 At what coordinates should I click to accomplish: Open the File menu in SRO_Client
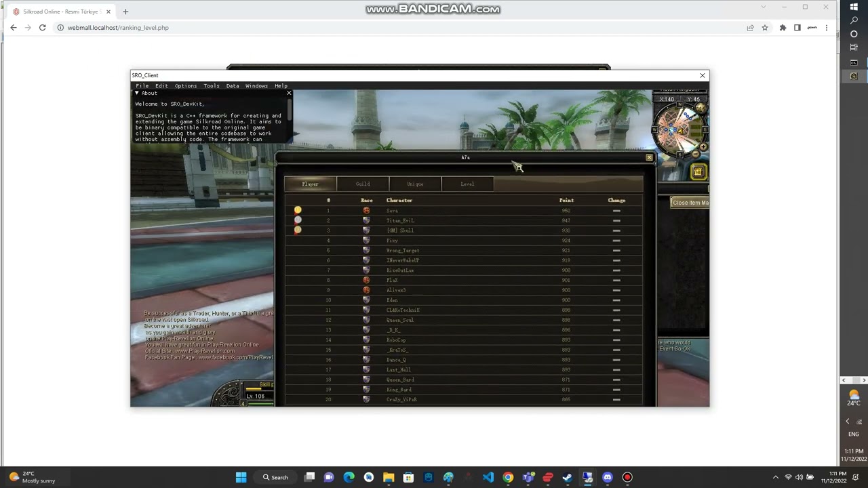tap(142, 86)
